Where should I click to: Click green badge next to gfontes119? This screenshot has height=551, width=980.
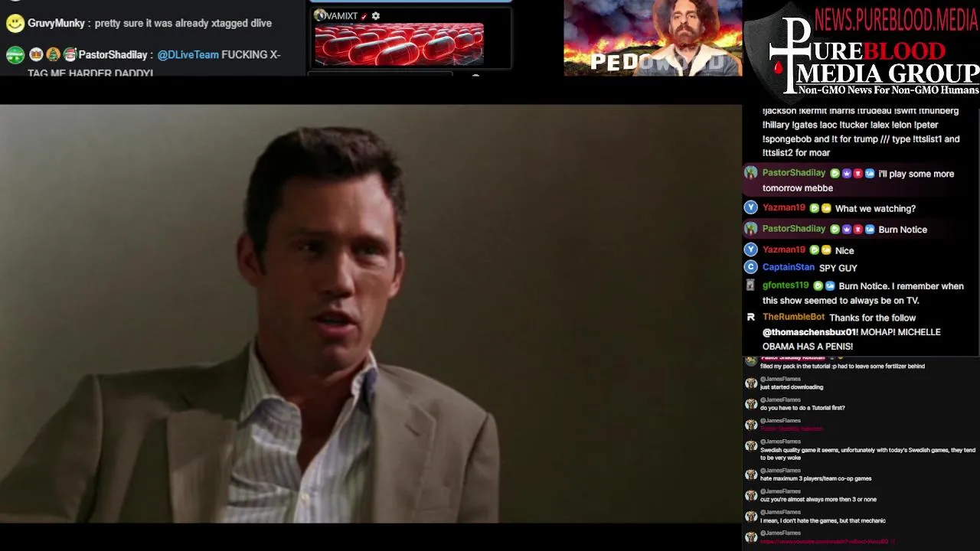pos(818,286)
